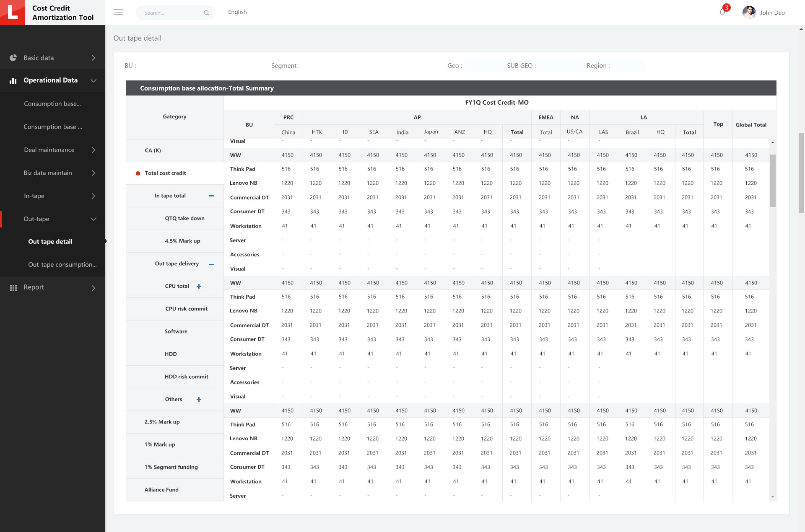805x532 pixels.
Task: Select the 2.5% Mark up category
Action: coord(175,422)
